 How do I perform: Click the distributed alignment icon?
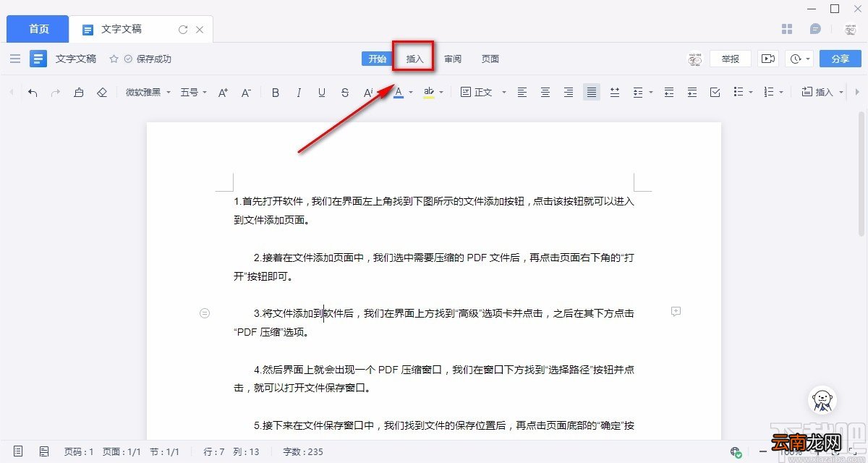coord(615,92)
